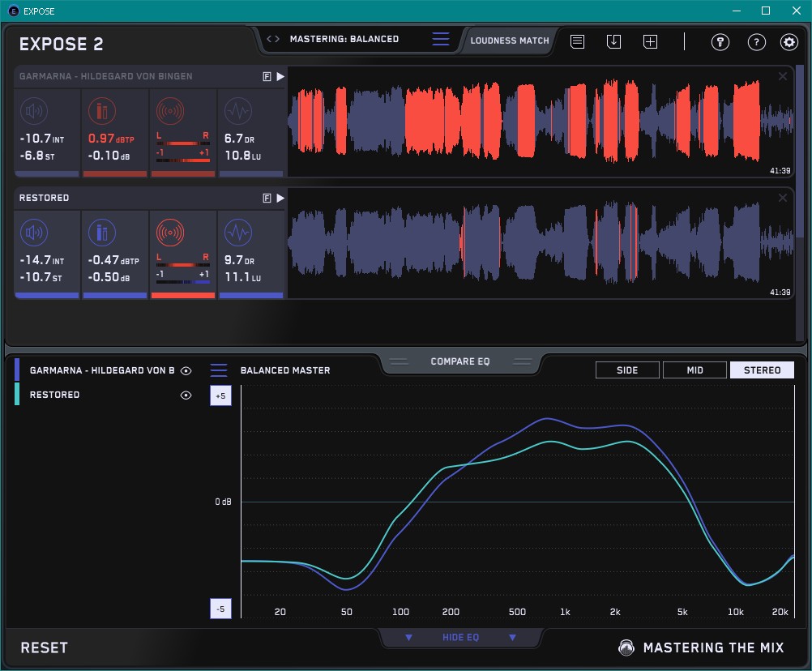Collapse the EQ panel with Hide EQ
The height and width of the screenshot is (671, 812).
(459, 638)
